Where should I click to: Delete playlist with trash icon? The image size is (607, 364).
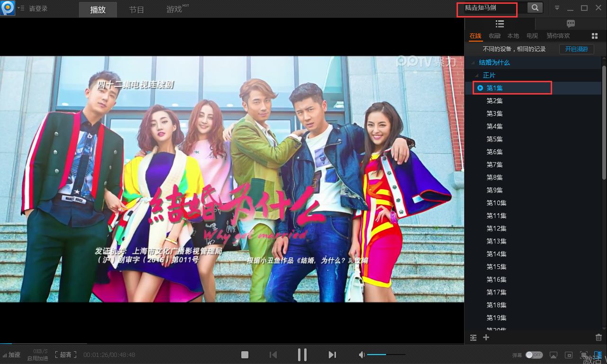[598, 338]
